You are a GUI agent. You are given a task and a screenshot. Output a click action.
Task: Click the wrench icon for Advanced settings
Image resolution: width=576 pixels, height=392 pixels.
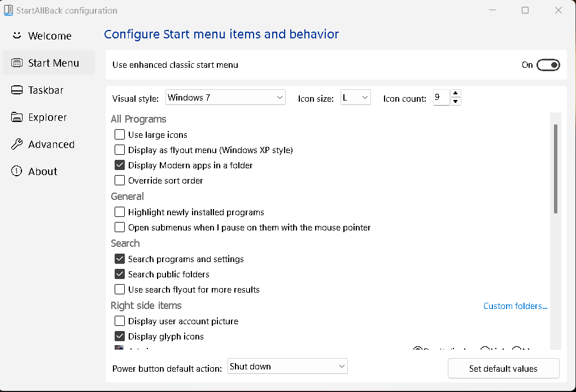[x=17, y=145]
